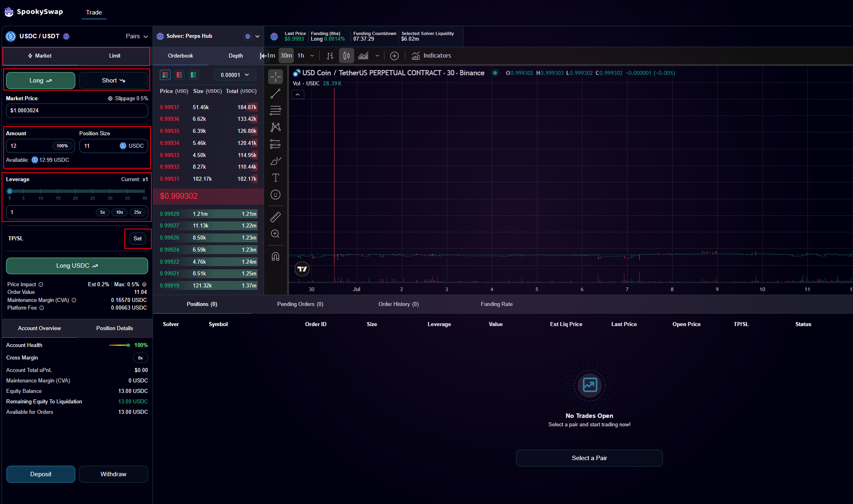The height and width of the screenshot is (504, 853).
Task: Switch orderbook to bids-only view
Action: 193,75
